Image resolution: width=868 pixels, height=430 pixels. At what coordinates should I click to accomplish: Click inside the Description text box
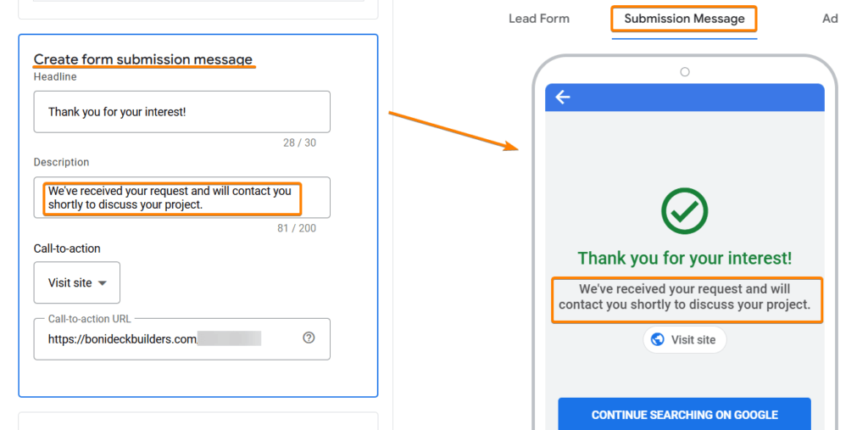tap(182, 198)
